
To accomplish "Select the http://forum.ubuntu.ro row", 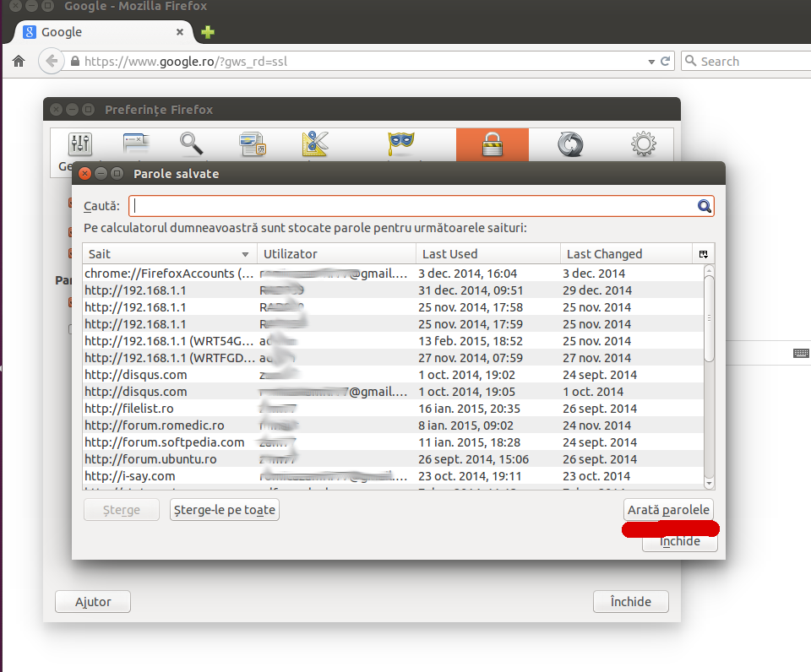I will tap(393, 459).
